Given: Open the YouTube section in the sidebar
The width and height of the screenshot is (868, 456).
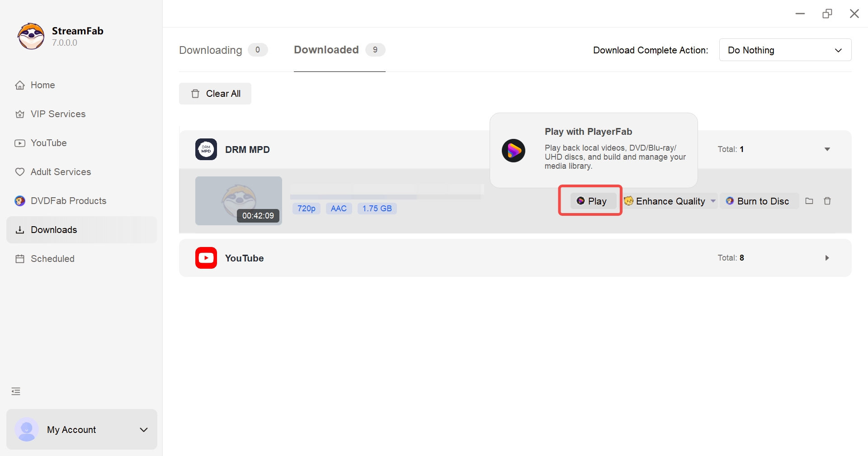Looking at the screenshot, I should click(48, 143).
